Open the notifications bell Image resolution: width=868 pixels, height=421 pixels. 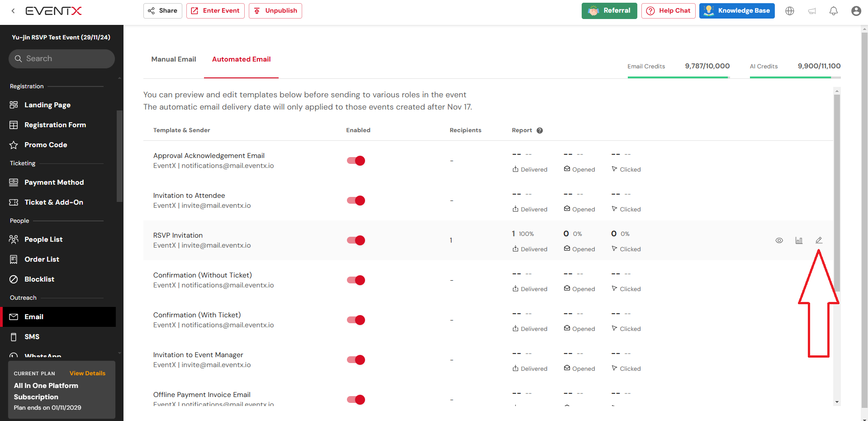pos(834,11)
